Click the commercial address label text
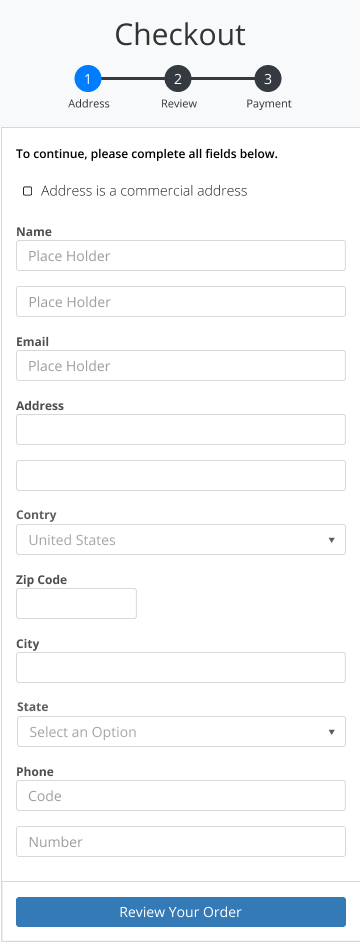The image size is (360, 942). pyautogui.click(x=144, y=191)
